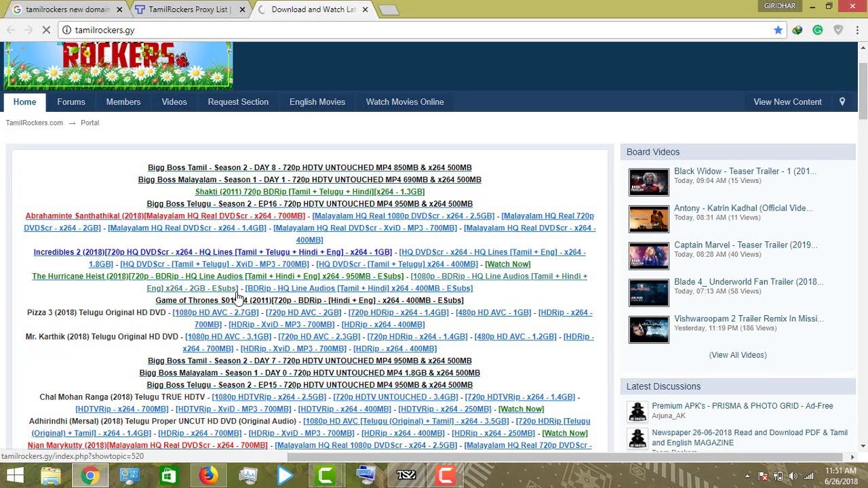868x488 pixels.
Task: Open Shakti (2011) 720p BDRip link
Action: click(x=310, y=192)
